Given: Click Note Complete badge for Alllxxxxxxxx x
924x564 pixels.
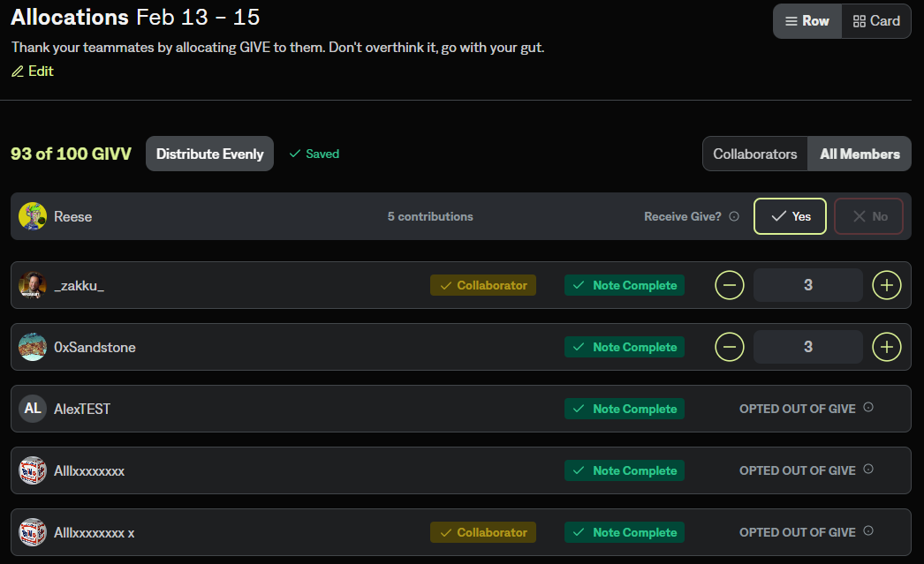Looking at the screenshot, I should click(x=625, y=532).
